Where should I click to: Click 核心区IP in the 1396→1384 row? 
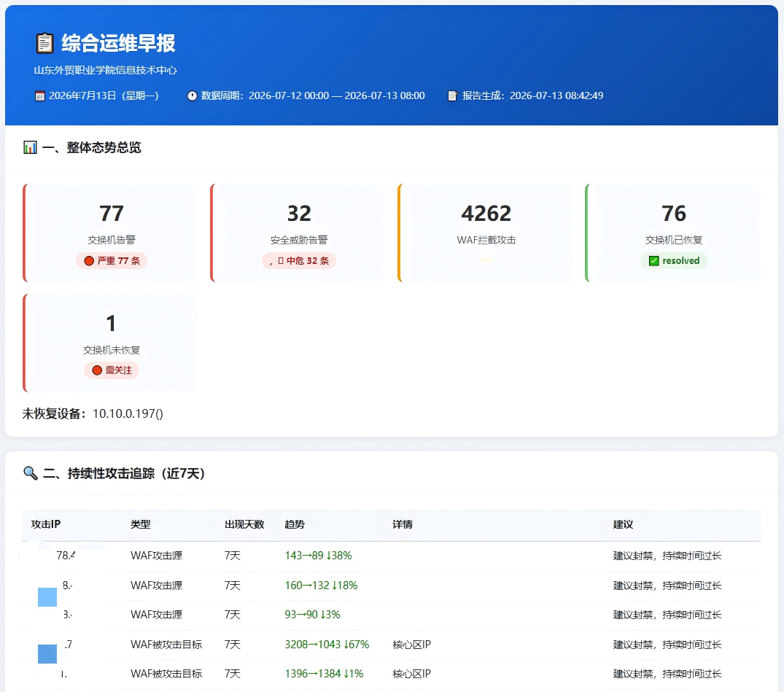(x=411, y=674)
